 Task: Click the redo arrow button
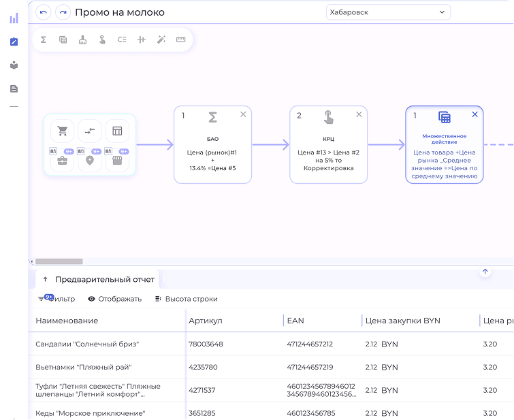63,12
